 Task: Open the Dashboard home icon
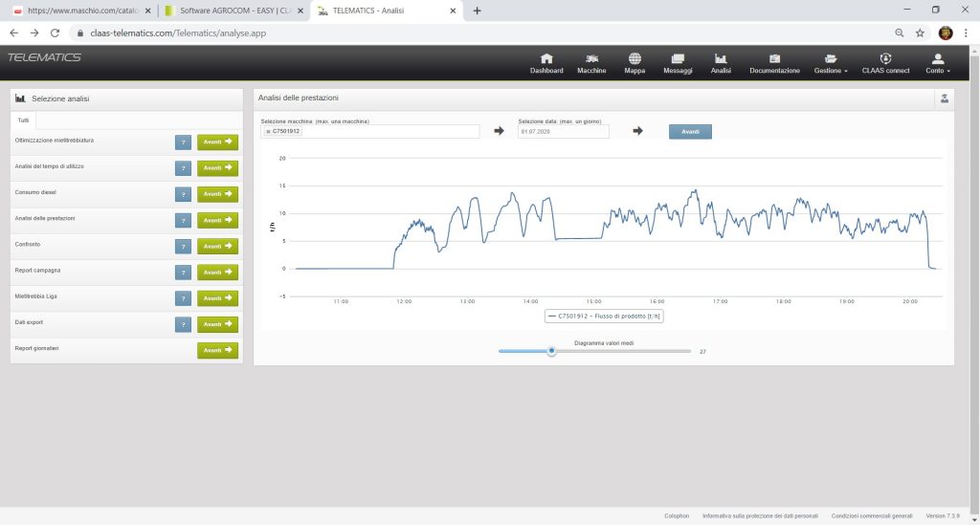pyautogui.click(x=546, y=58)
